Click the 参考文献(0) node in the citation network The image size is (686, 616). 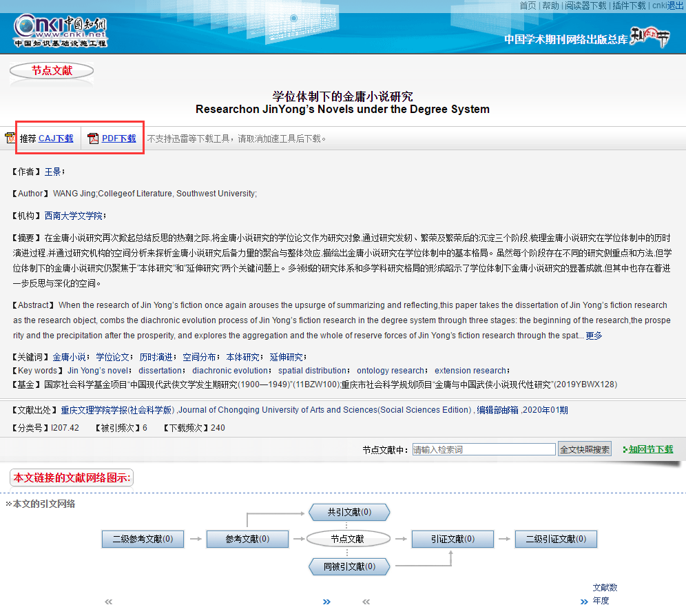click(247, 540)
